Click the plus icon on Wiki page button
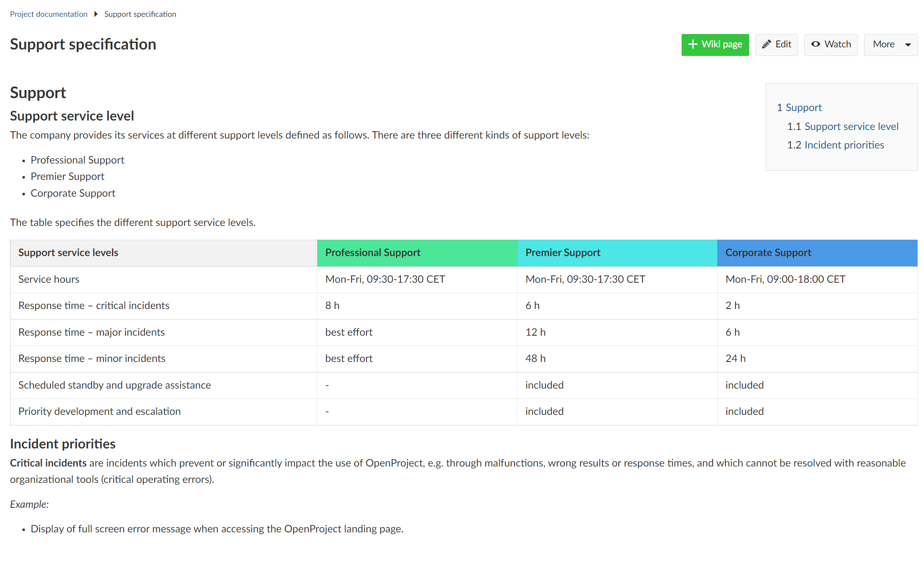Image resolution: width=924 pixels, height=584 pixels. pos(692,44)
